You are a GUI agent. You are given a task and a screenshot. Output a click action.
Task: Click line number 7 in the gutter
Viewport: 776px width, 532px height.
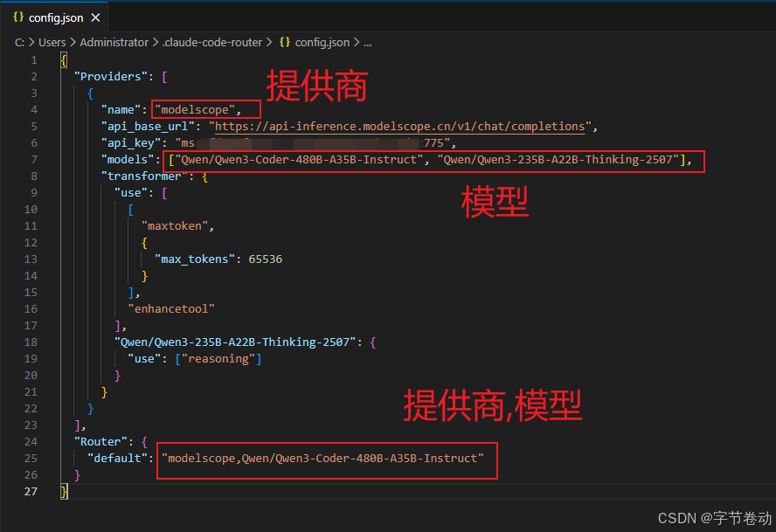coord(34,160)
